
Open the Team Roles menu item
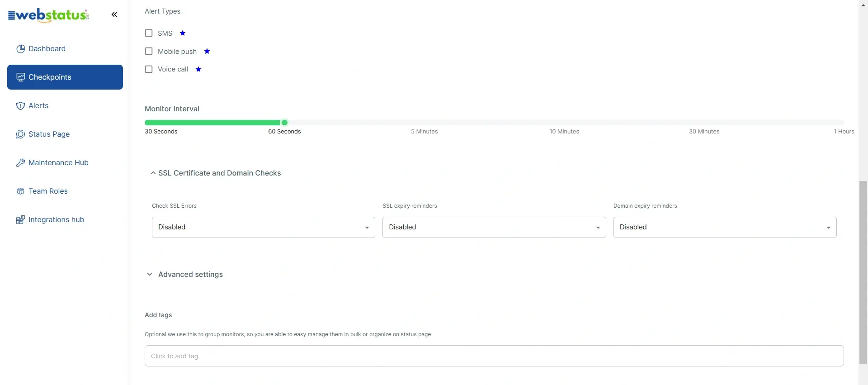(65, 191)
